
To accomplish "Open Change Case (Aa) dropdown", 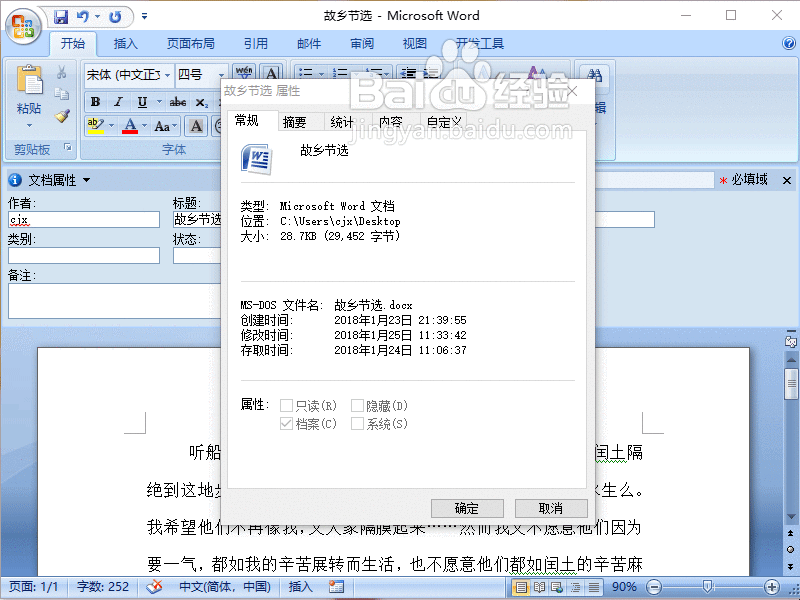I will [x=165, y=126].
